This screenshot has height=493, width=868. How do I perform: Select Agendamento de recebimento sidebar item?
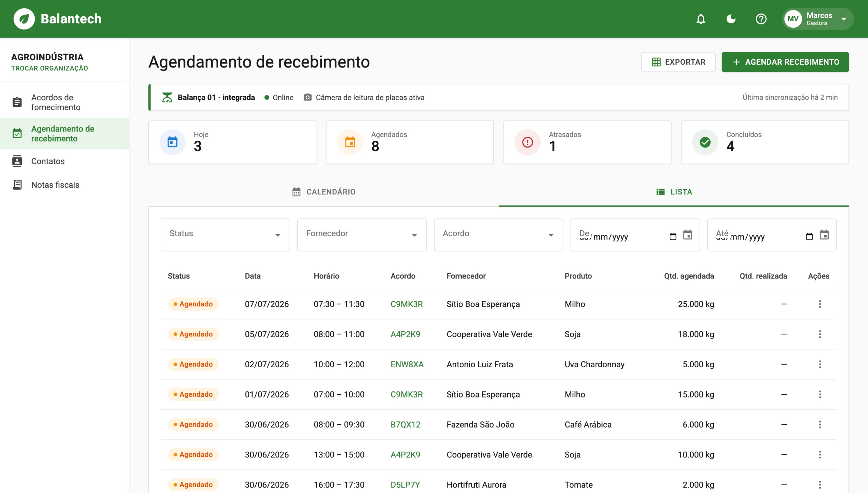(64, 133)
